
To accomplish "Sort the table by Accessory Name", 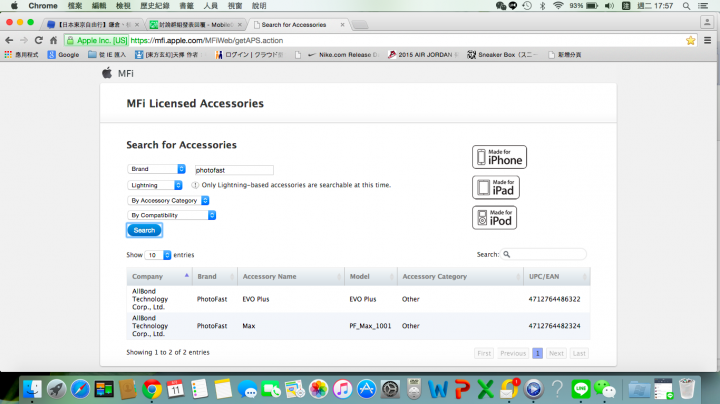I will [x=291, y=276].
